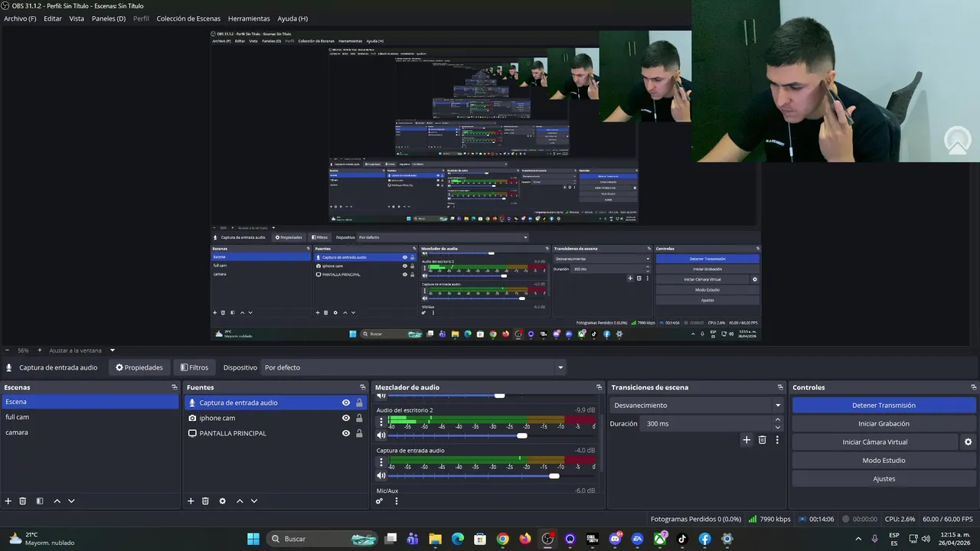980x551 pixels.
Task: Open transition properties three-dot menu
Action: pos(777,440)
